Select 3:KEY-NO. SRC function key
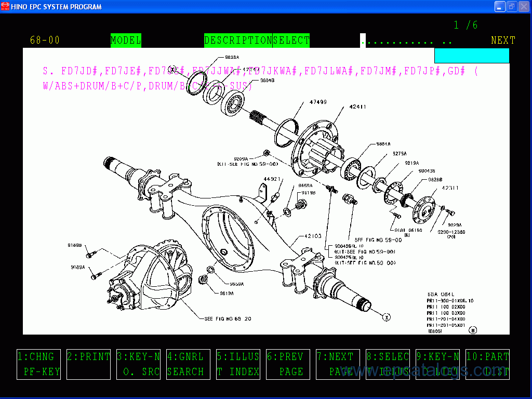 pyautogui.click(x=138, y=364)
